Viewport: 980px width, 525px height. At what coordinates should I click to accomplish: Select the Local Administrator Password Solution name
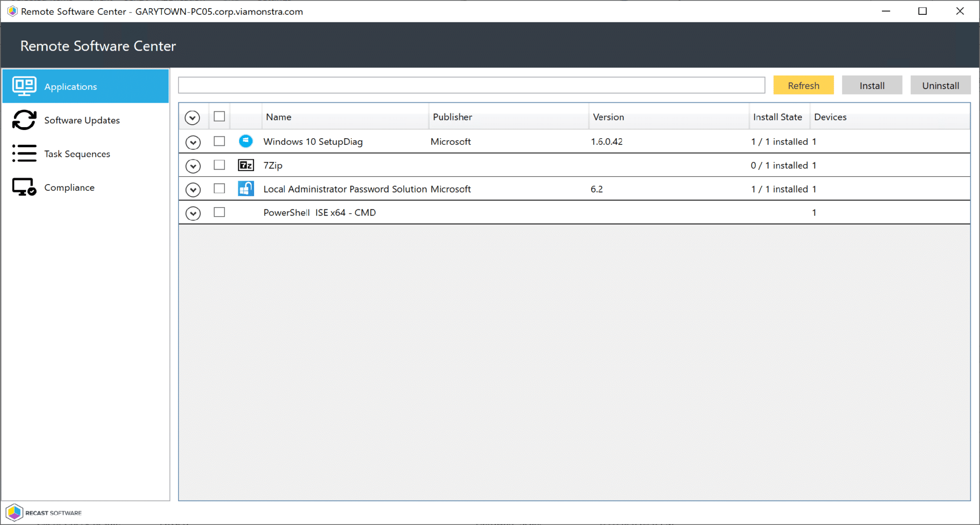(x=345, y=189)
